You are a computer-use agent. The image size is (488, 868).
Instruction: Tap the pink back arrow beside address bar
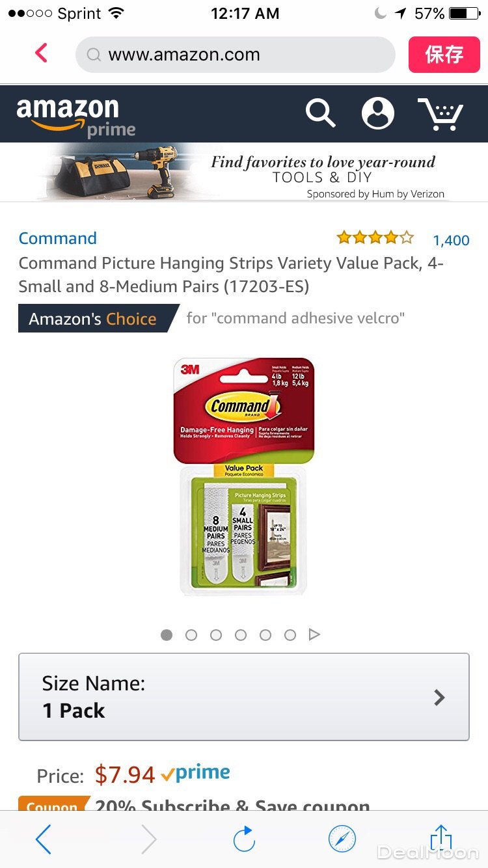point(42,53)
